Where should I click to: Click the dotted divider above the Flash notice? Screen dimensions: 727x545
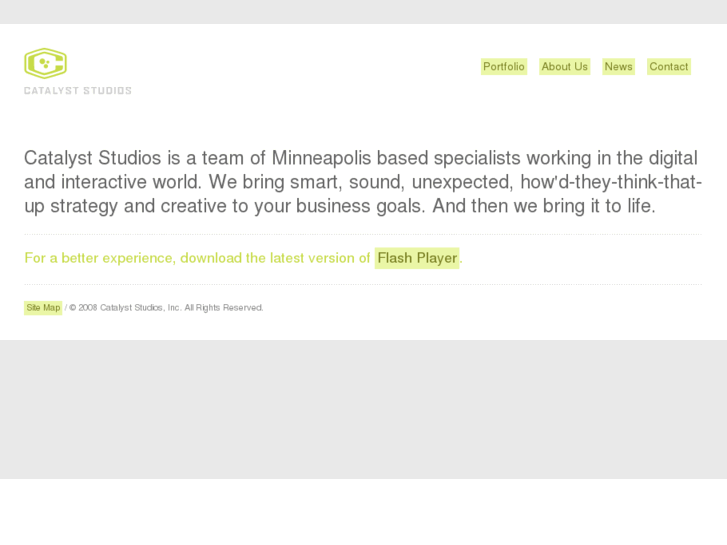pyautogui.click(x=363, y=234)
